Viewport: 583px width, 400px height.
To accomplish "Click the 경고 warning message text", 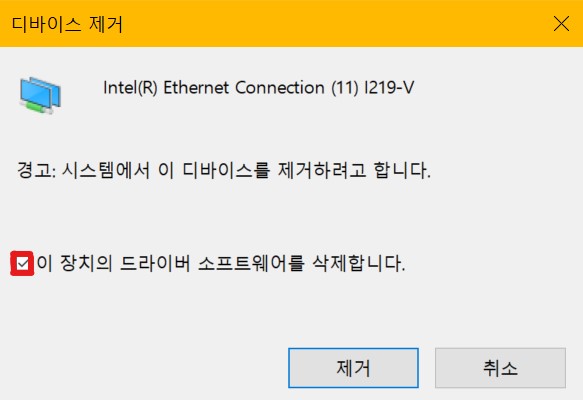I will [x=224, y=170].
